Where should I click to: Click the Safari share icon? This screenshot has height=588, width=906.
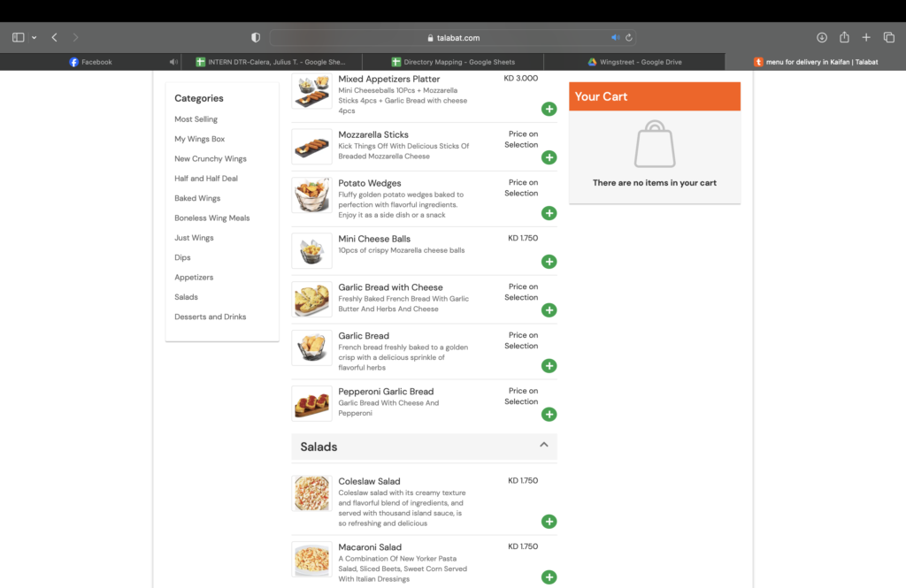[x=844, y=38]
